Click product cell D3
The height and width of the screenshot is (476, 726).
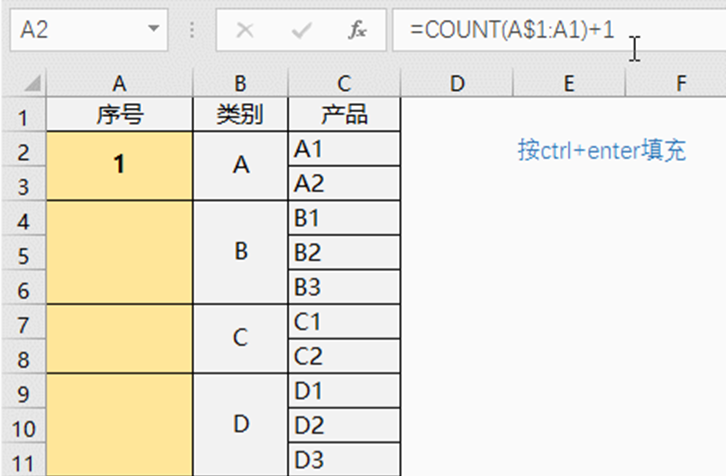tap(344, 460)
